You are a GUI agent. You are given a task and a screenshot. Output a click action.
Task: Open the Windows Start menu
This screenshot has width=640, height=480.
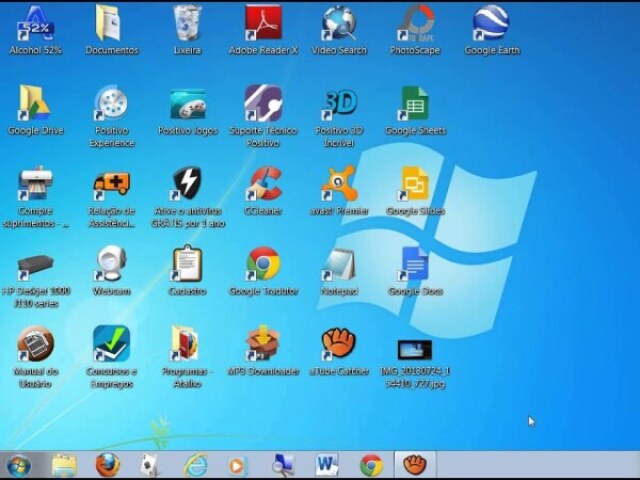[x=19, y=466]
